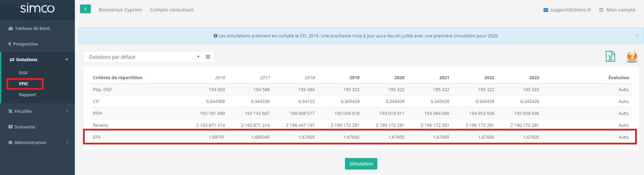644x175 pixels.
Task: Open the Dotations par défaut dropdown
Action: click(x=143, y=57)
